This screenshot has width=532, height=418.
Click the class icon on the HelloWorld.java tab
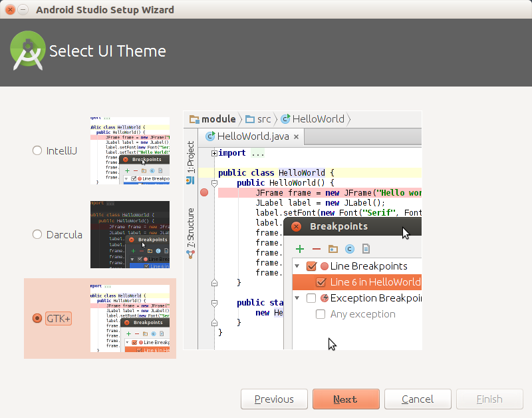pos(210,136)
